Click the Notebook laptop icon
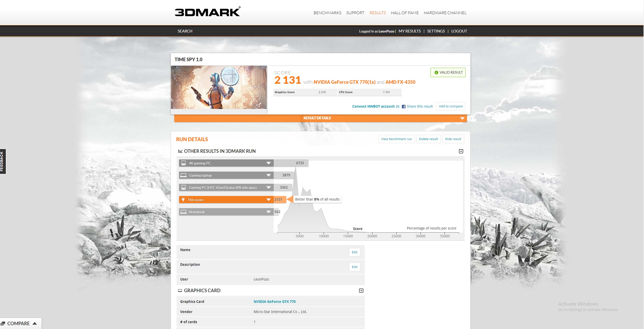The height and width of the screenshot is (329, 644). coord(183,212)
